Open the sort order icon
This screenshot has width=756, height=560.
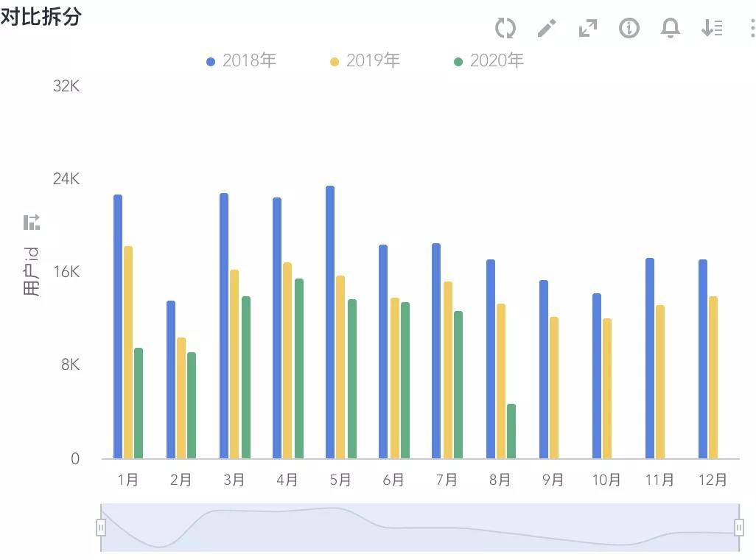pos(712,29)
